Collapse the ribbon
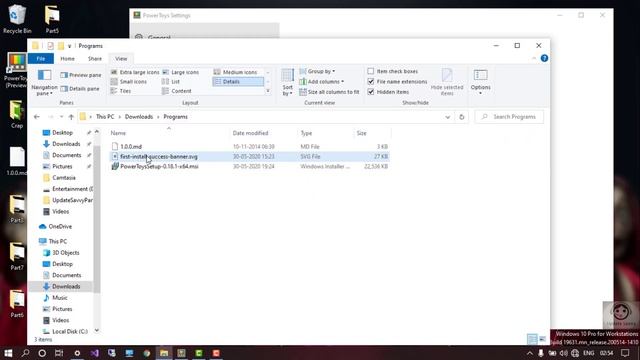 tap(534, 58)
